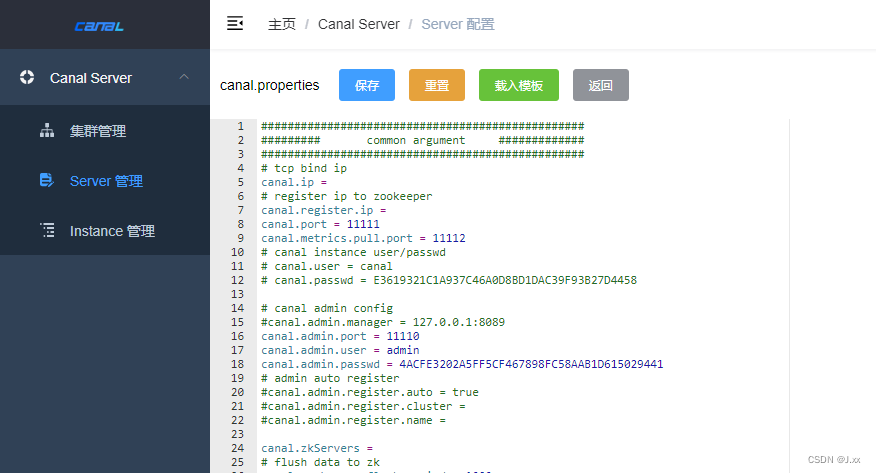876x473 pixels.
Task: Click the 'common argument' header line
Action: point(422,140)
